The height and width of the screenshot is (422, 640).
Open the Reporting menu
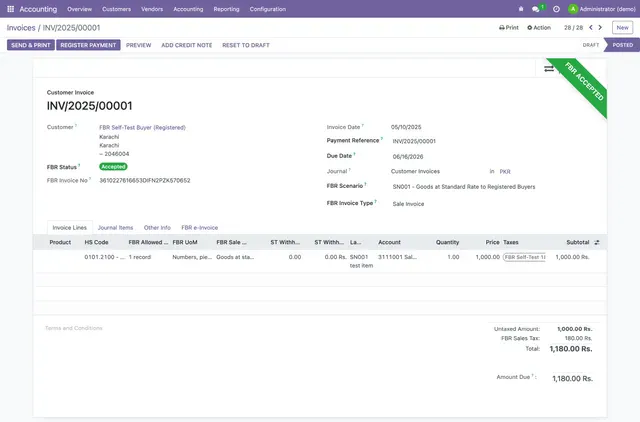tap(227, 9)
